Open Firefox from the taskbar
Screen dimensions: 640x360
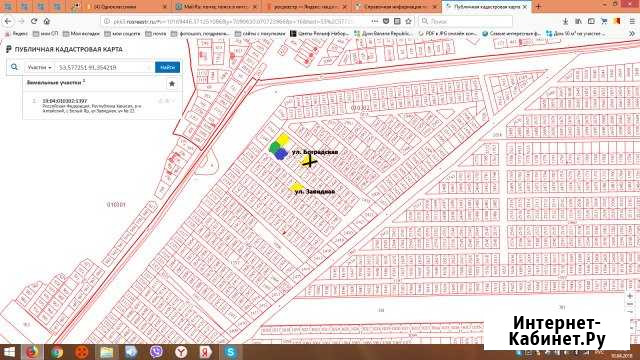(32, 352)
